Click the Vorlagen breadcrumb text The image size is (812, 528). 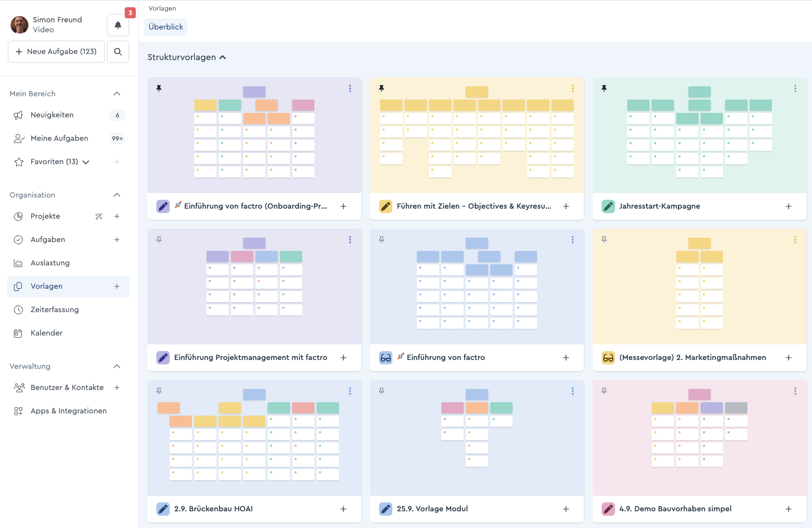tap(162, 8)
